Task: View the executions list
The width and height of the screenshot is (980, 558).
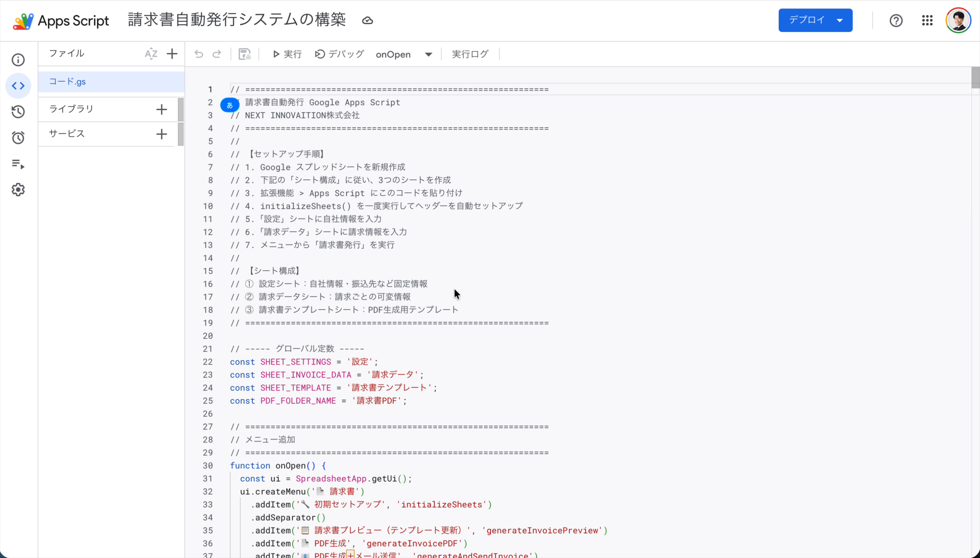Action: (x=18, y=164)
